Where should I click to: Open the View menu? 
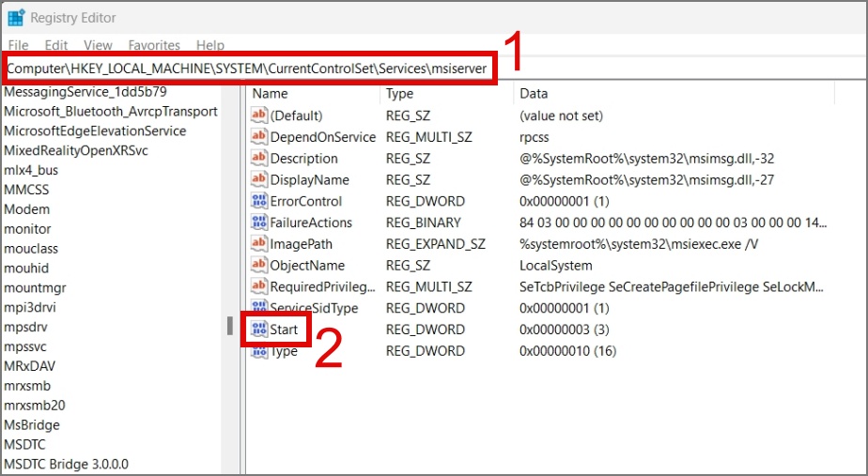tap(98, 45)
